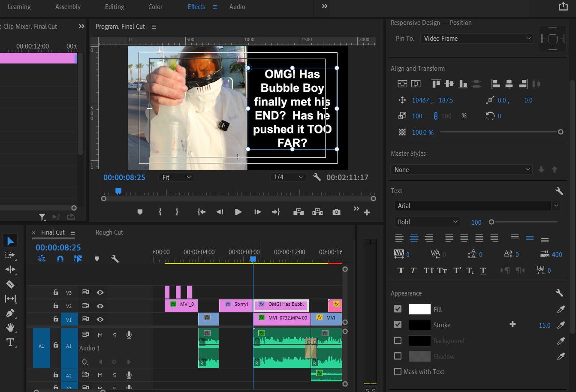This screenshot has height=392, width=576.
Task: Select the Razor tool
Action: click(x=10, y=284)
